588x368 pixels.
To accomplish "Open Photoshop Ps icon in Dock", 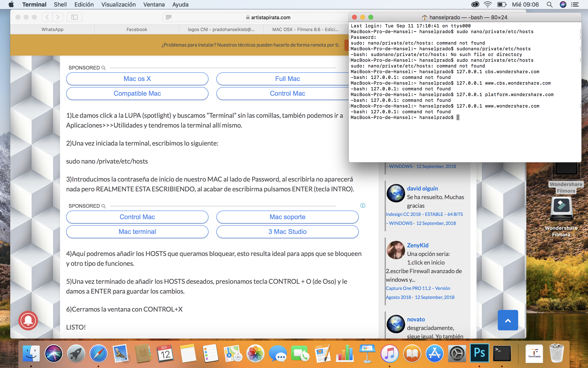I will (479, 353).
